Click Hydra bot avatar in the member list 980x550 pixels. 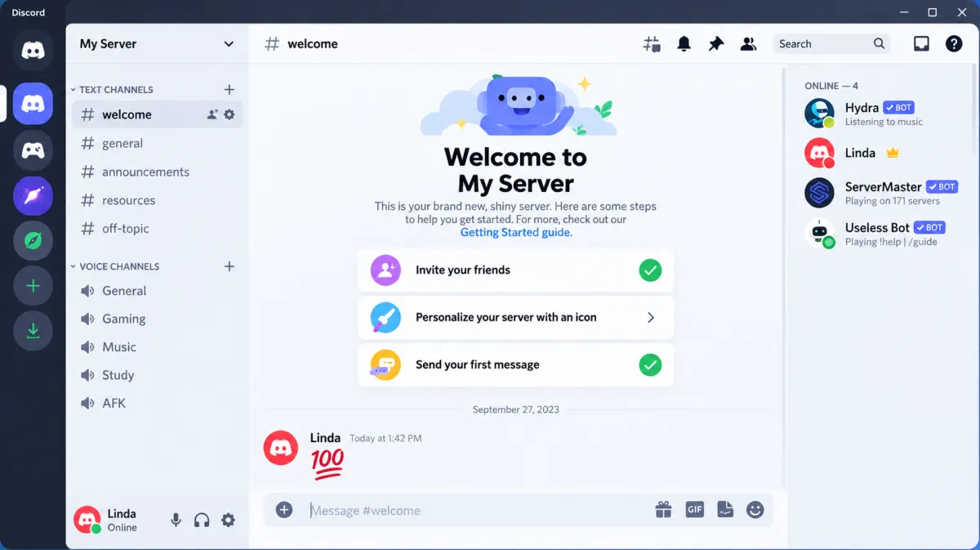819,114
